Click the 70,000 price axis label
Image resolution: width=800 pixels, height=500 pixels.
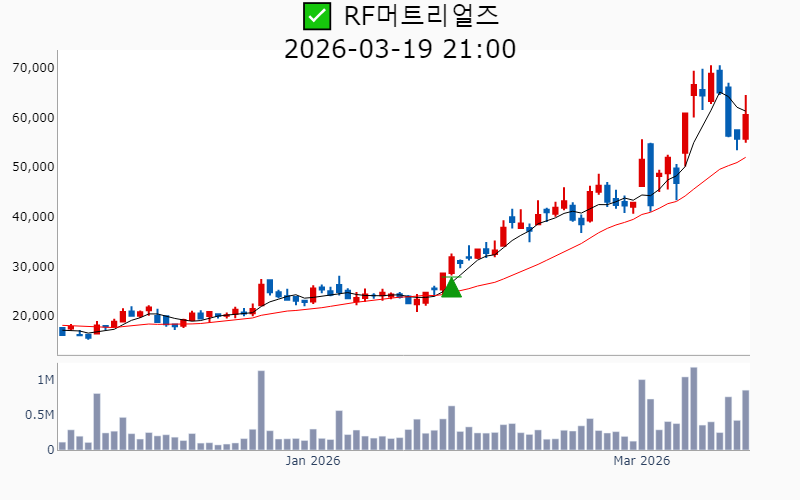pos(34,68)
